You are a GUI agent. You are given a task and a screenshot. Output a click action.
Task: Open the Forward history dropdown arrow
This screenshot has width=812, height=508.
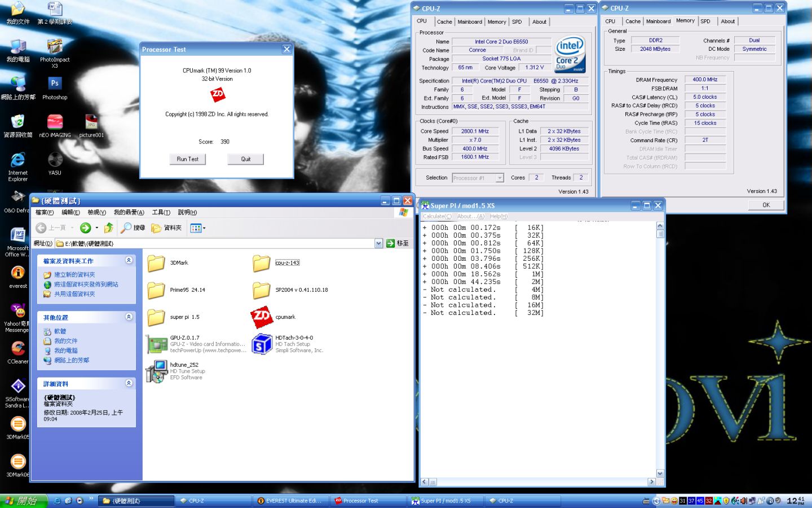pos(96,228)
